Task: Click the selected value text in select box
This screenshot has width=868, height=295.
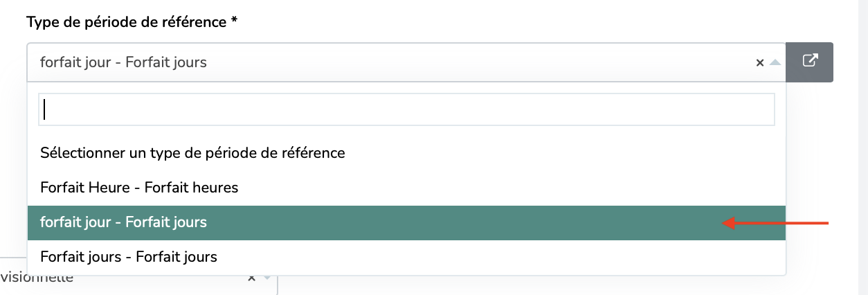Action: point(123,62)
